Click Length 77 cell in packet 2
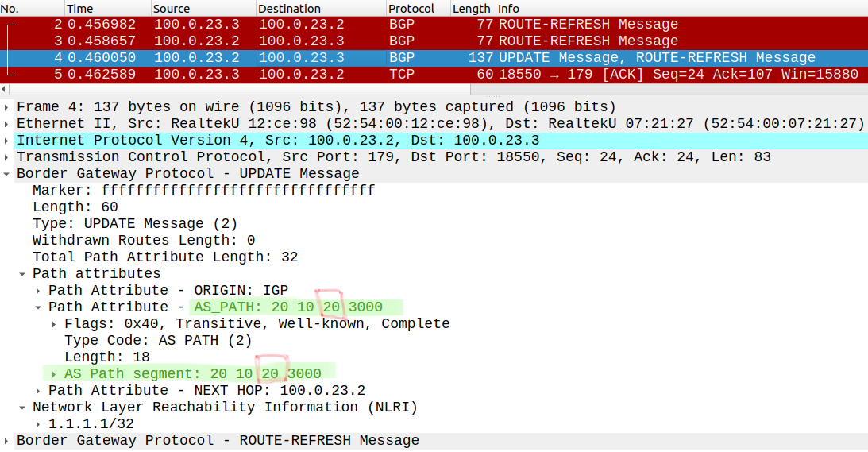Viewport: 868px width, 452px height. [484, 25]
